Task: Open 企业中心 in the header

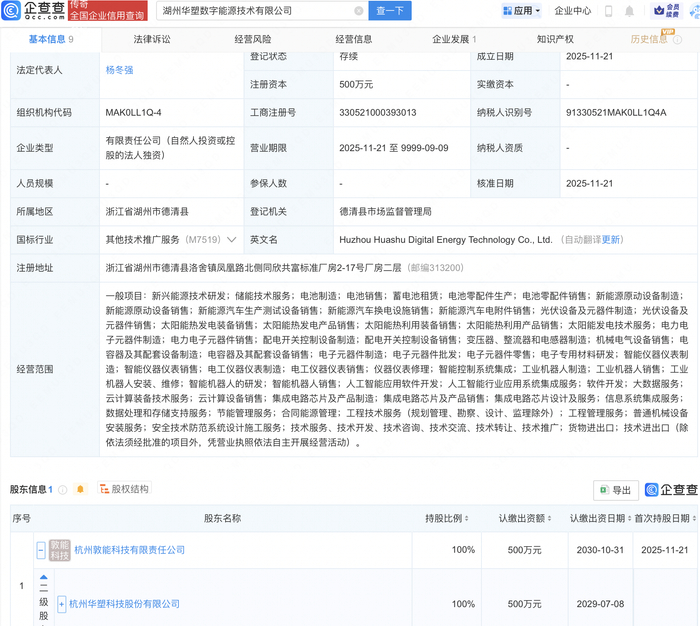Action: (573, 11)
